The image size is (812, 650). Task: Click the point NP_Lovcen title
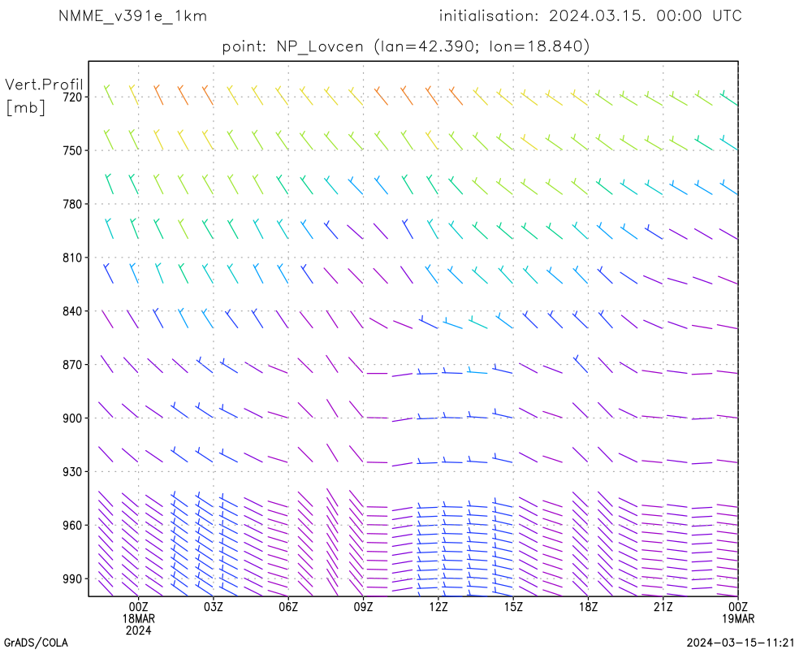[405, 46]
